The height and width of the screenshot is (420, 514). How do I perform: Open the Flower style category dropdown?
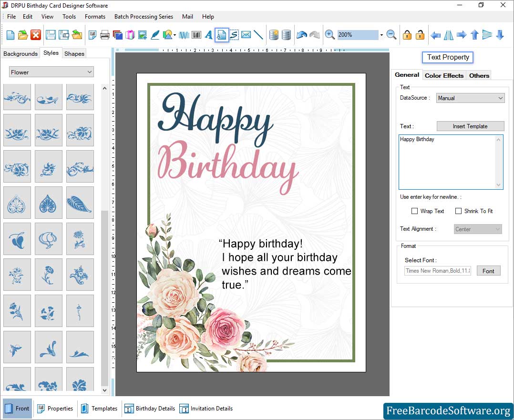coord(51,72)
